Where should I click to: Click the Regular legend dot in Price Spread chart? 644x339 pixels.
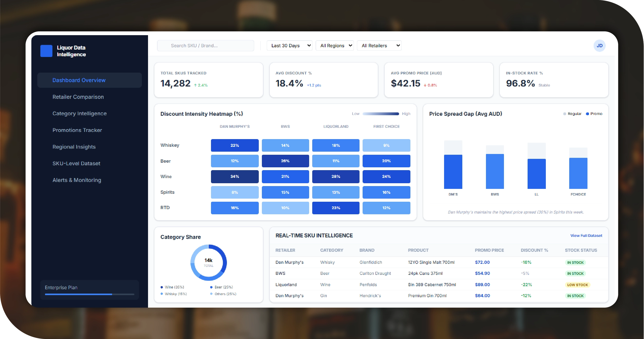565,114
